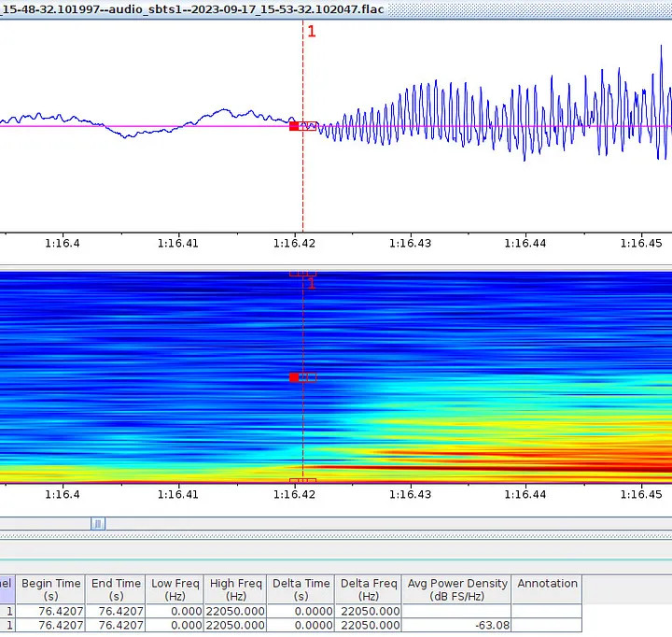The width and height of the screenshot is (672, 637).
Task: Click the bottom selection handle in spectrogram
Action: tap(302, 480)
